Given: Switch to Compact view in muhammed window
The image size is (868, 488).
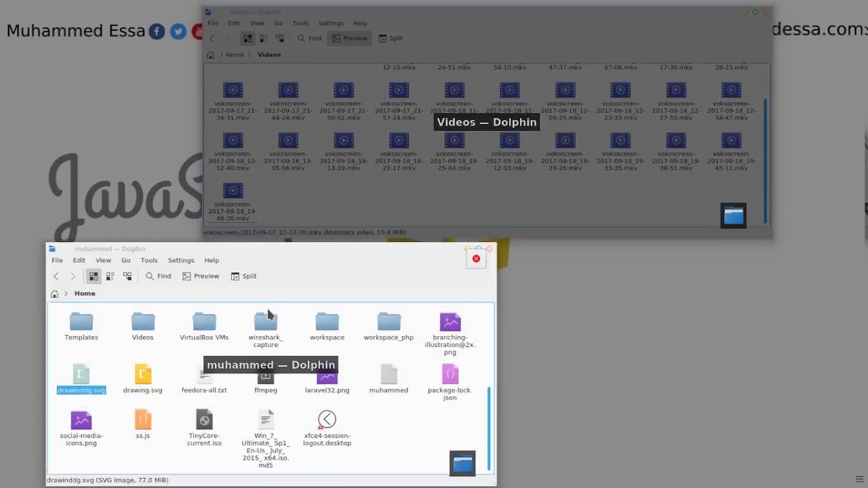Looking at the screenshot, I should [x=110, y=276].
